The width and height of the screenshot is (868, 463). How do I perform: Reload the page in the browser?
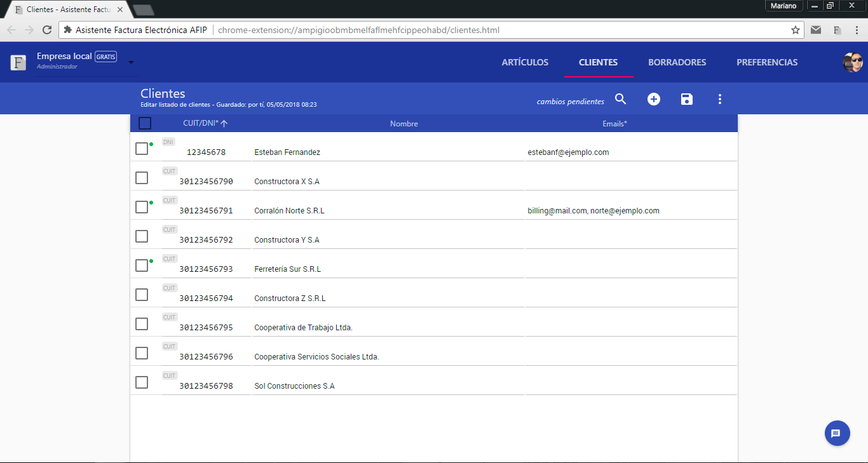(46, 30)
